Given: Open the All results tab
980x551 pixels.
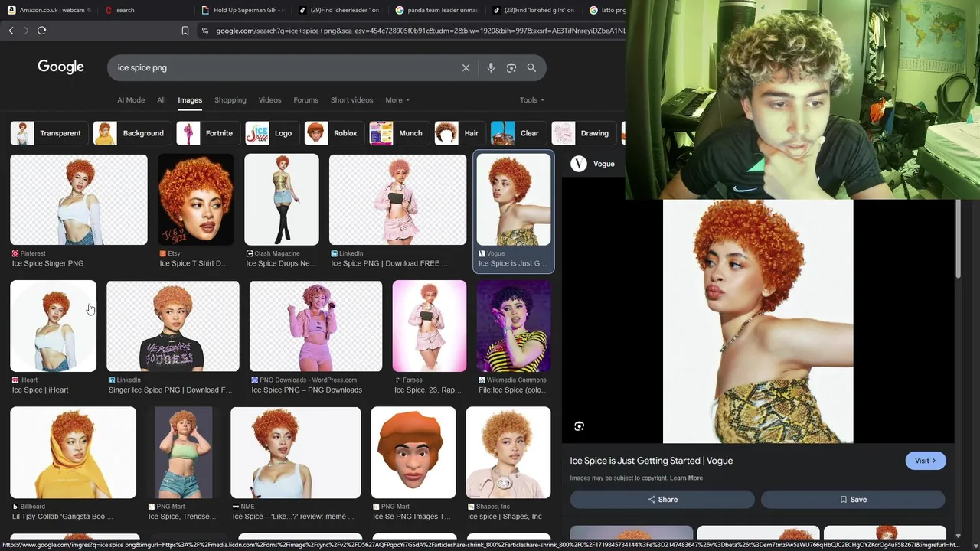Looking at the screenshot, I should click(x=161, y=100).
